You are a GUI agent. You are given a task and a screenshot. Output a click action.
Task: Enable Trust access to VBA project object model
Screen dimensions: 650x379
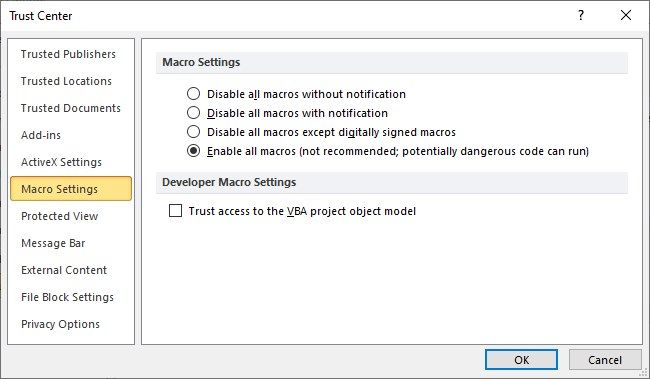175,211
